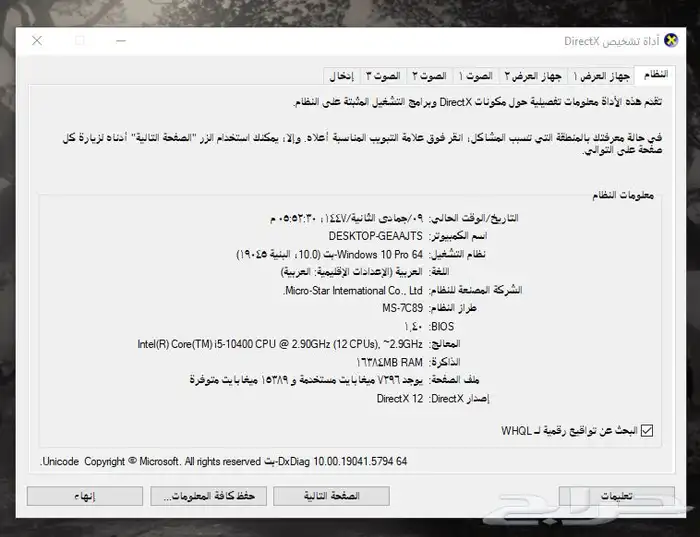Open the جهاز العرض ١ tab

click(601, 76)
